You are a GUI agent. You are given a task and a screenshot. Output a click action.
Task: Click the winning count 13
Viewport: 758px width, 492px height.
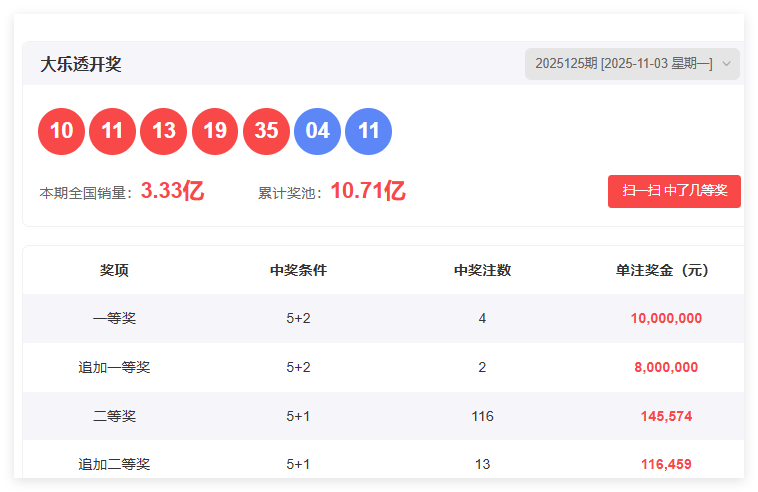coord(482,464)
